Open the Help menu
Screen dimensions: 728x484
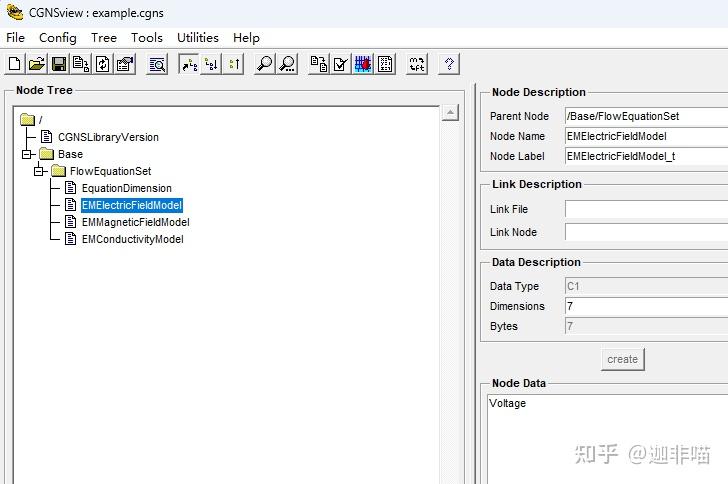point(246,38)
